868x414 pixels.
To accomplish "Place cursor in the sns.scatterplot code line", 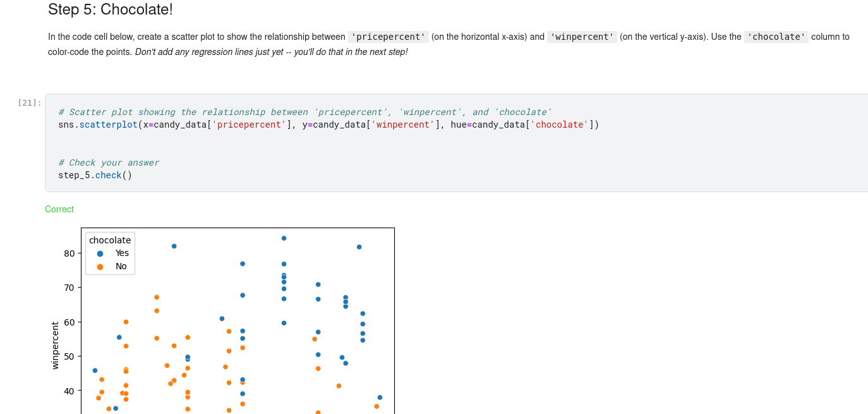I will click(328, 125).
